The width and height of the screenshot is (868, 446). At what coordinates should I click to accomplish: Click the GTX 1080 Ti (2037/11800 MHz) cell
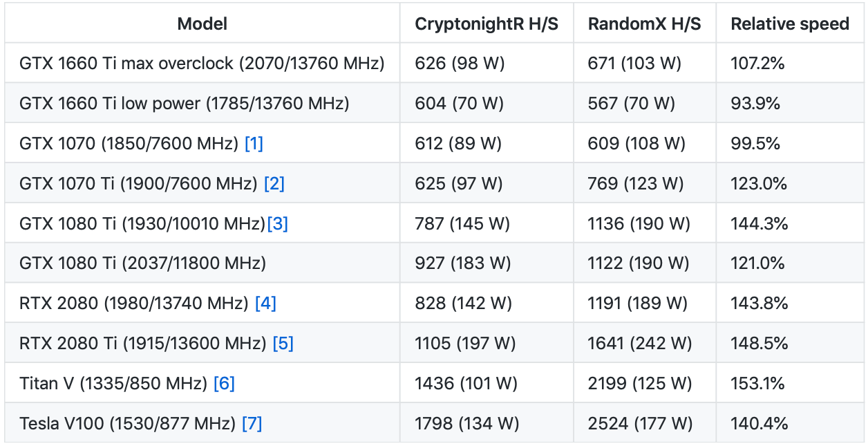click(x=143, y=263)
